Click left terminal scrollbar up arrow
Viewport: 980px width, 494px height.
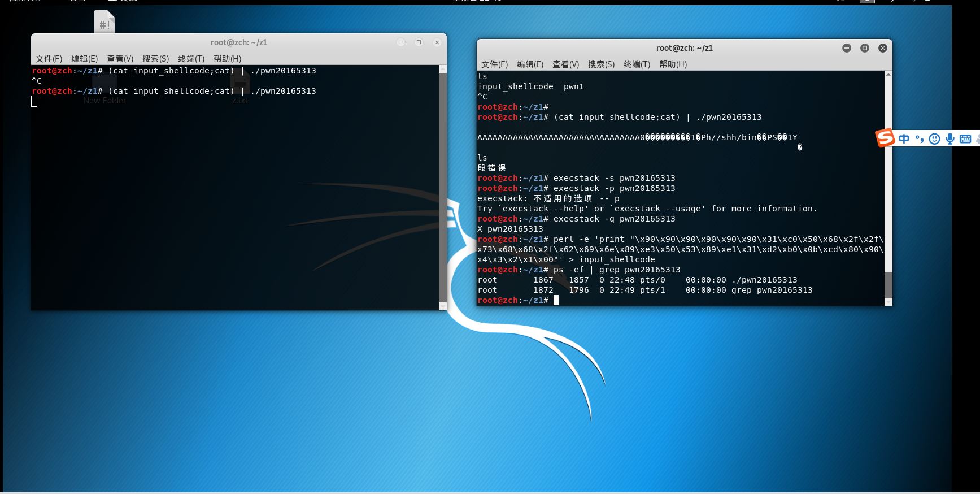443,69
